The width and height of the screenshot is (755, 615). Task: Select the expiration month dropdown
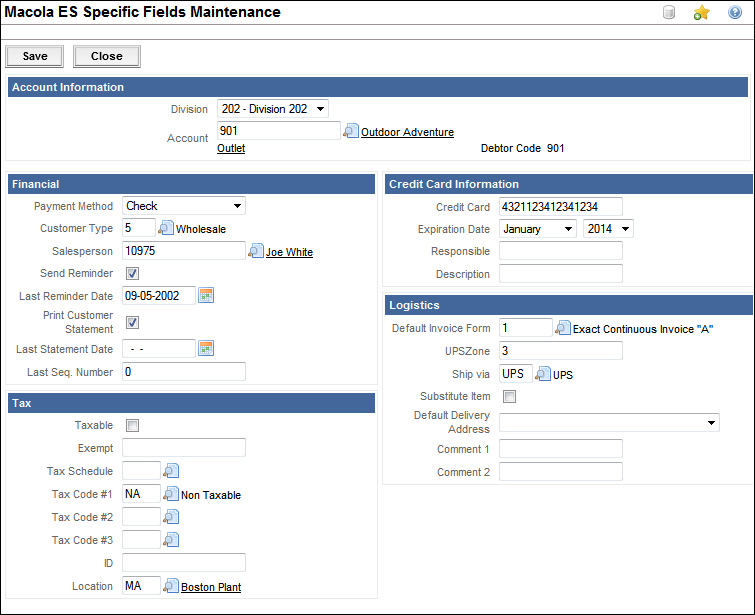click(538, 229)
